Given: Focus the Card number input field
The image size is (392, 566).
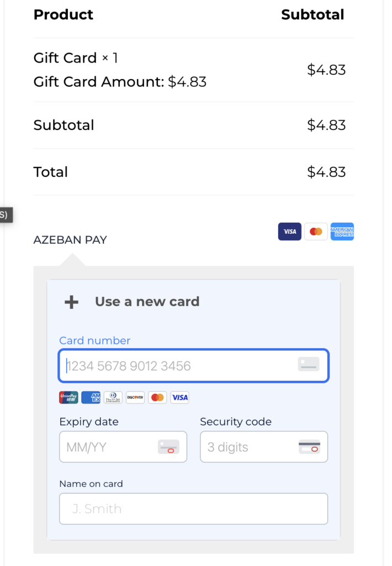Looking at the screenshot, I should [177, 366].
